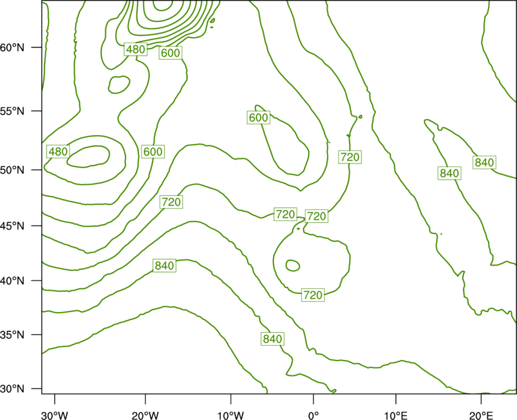Click the 720 contour label near 51°N, 4°E
The image size is (517, 420).
click(350, 157)
